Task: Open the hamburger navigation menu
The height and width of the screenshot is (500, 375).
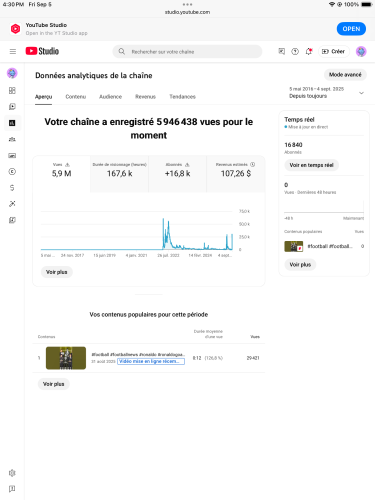Action: [x=13, y=51]
